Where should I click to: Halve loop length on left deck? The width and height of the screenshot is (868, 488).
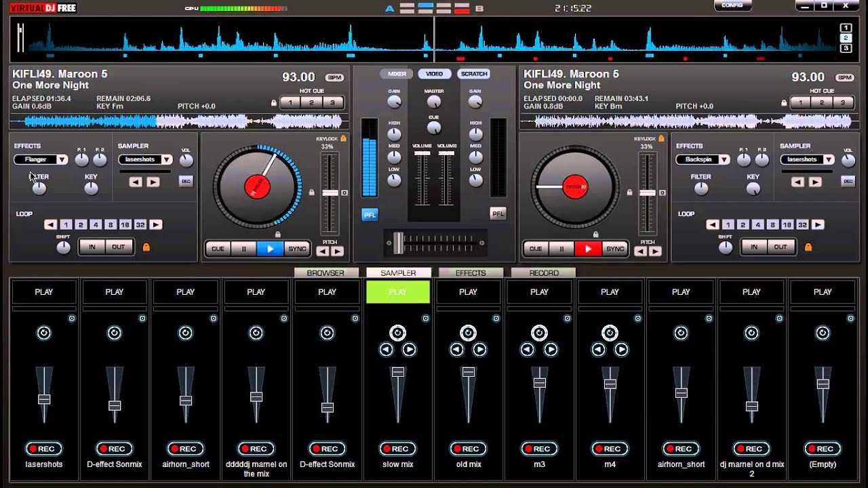pyautogui.click(x=50, y=224)
